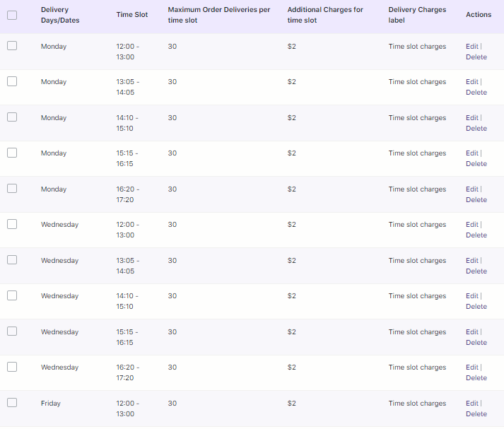Edit the Monday 12:00 - 13:00 time slot
Screen dimensions: 504x429
(471, 47)
